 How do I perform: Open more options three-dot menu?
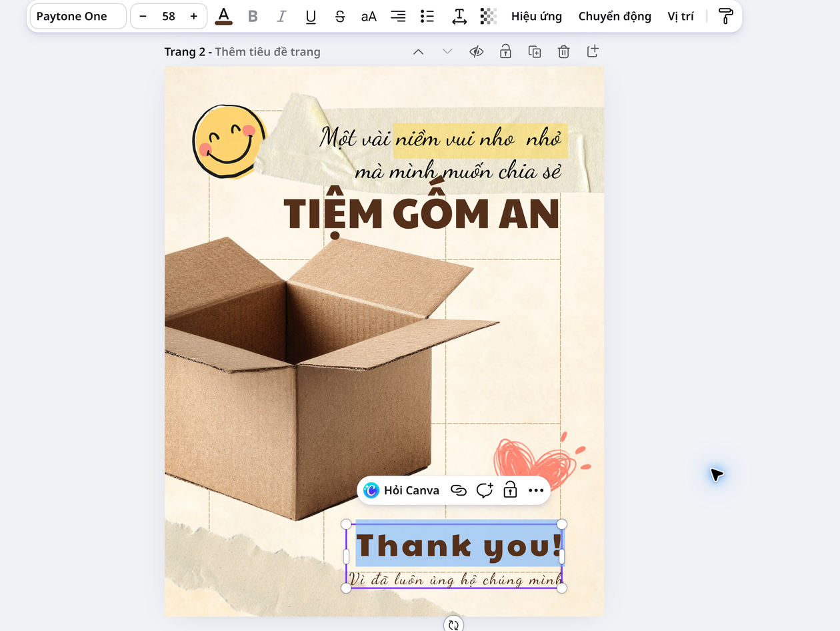536,490
